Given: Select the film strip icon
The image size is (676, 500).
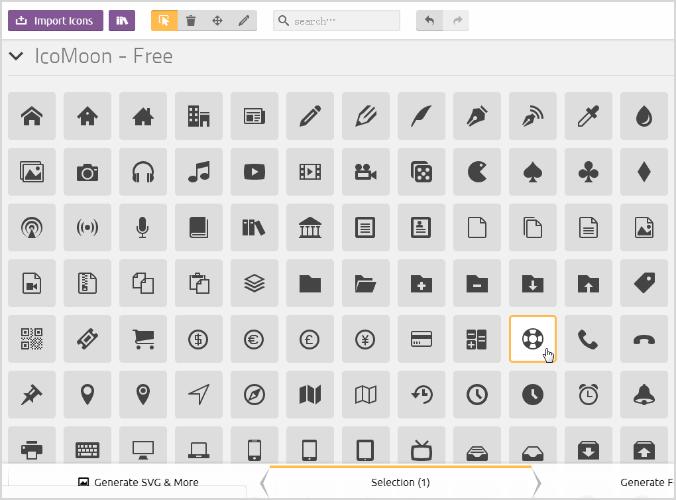Looking at the screenshot, I should point(310,172).
